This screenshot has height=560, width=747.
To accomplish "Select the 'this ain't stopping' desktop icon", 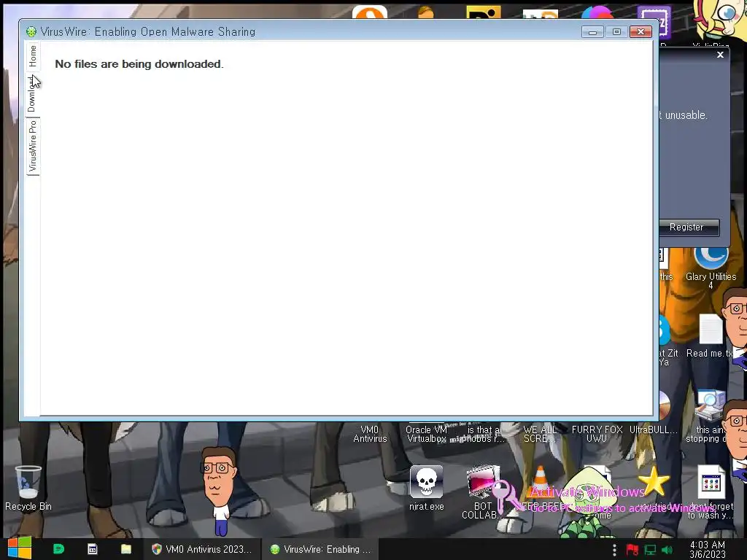I will (x=710, y=417).
